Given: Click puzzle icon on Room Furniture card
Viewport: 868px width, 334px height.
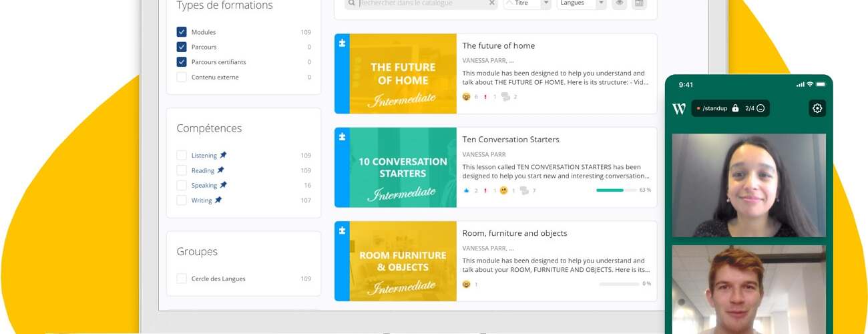Looking at the screenshot, I should pyautogui.click(x=342, y=230).
